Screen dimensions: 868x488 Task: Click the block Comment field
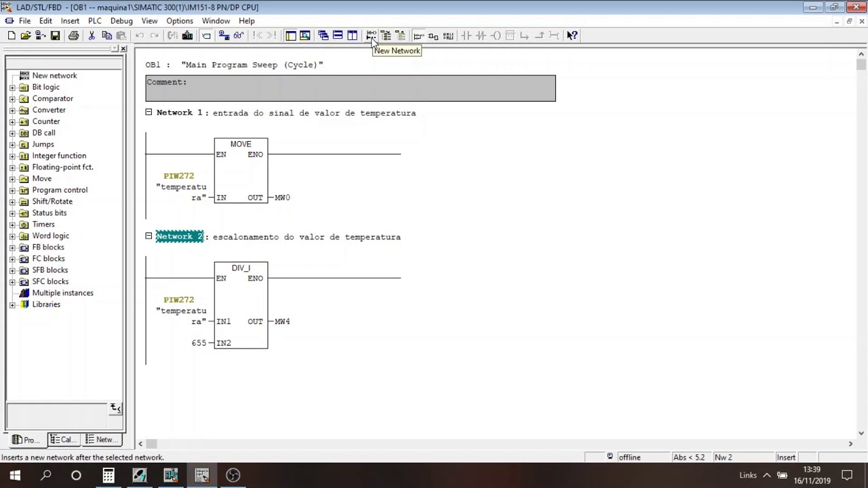coord(351,88)
